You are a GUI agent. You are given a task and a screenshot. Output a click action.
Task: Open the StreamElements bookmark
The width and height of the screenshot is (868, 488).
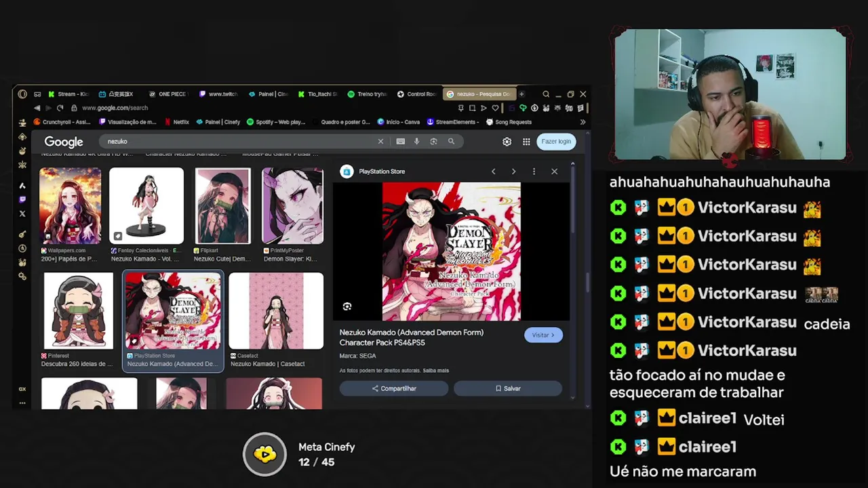453,122
